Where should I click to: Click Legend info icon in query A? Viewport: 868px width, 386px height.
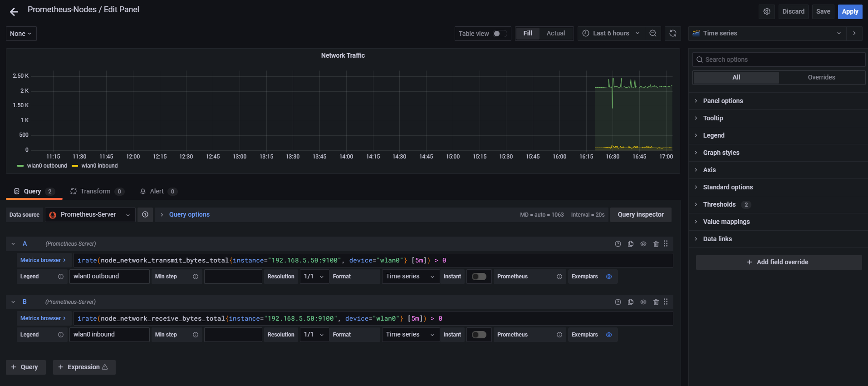(x=61, y=277)
